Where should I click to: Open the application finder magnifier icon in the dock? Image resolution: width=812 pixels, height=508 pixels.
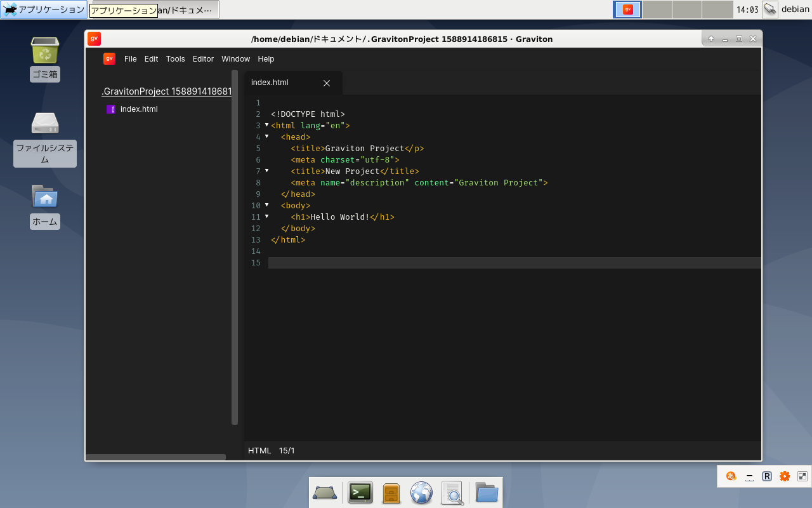coord(453,493)
